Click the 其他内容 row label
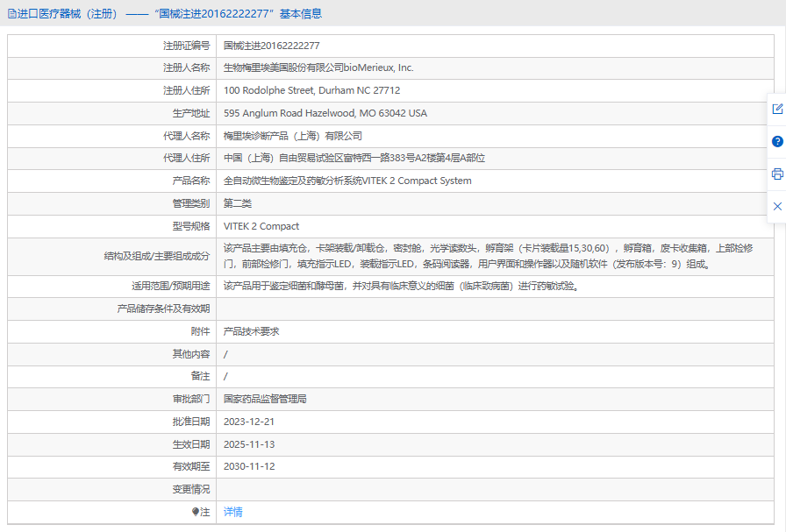Screen dimensions: 786x532 pyautogui.click(x=191, y=354)
